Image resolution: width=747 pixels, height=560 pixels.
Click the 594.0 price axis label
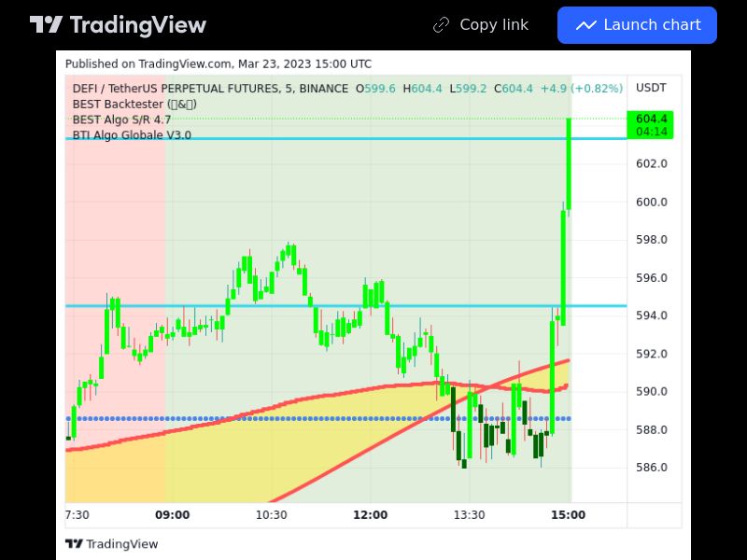[x=651, y=315]
